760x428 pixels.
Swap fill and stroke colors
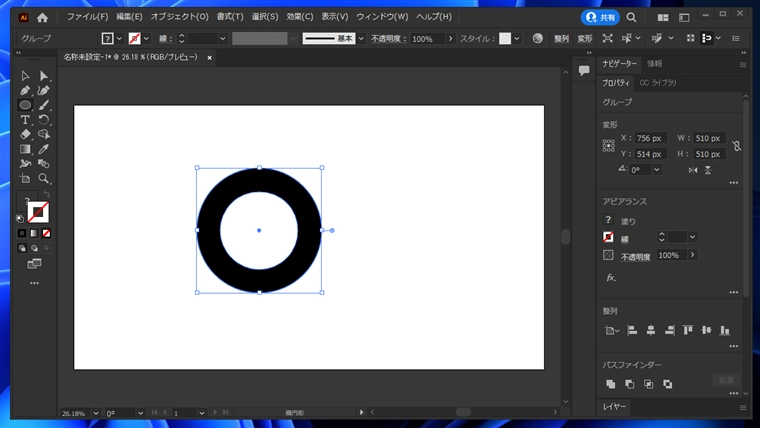(x=47, y=194)
